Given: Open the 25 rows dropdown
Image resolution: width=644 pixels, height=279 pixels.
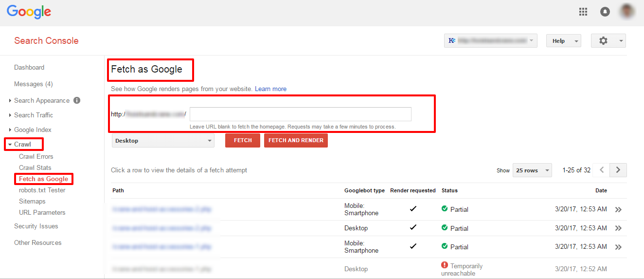Looking at the screenshot, I should [x=532, y=170].
